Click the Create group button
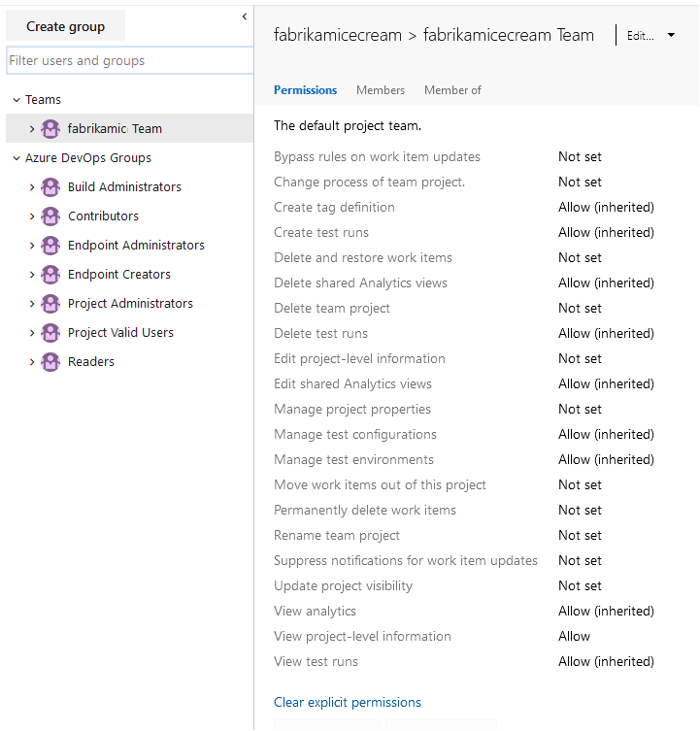Screen dimensions: 700x731 (x=65, y=26)
